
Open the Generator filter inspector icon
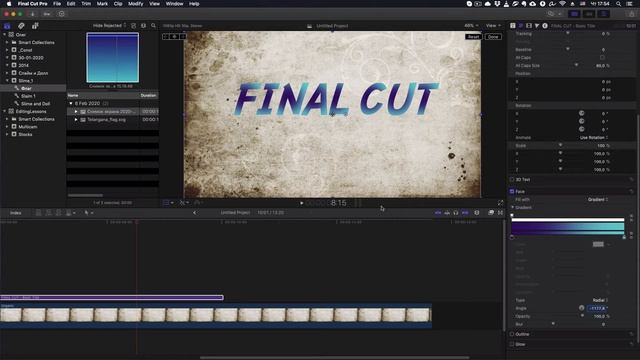[x=537, y=25]
